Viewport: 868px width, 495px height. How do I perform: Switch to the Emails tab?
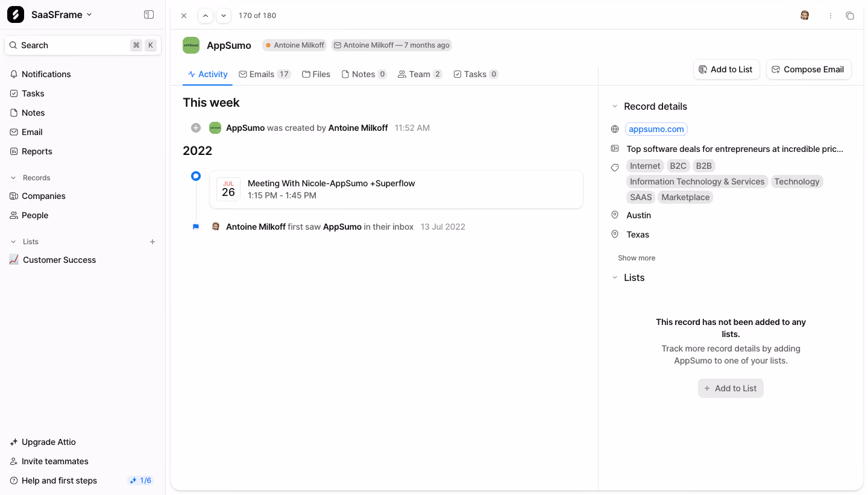265,74
